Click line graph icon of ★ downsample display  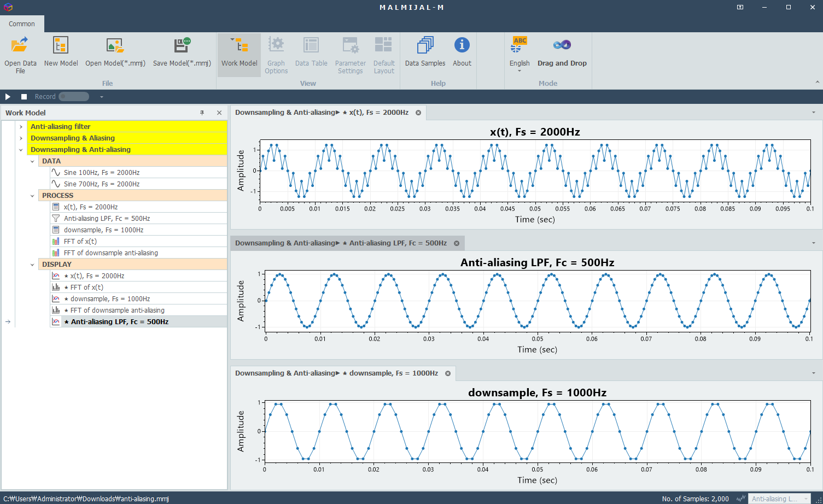point(56,298)
